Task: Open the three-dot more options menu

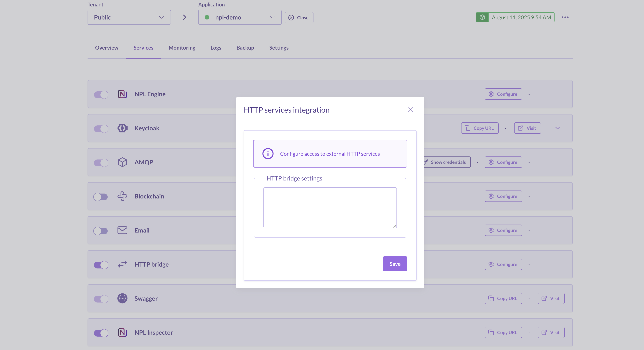Action: click(565, 17)
